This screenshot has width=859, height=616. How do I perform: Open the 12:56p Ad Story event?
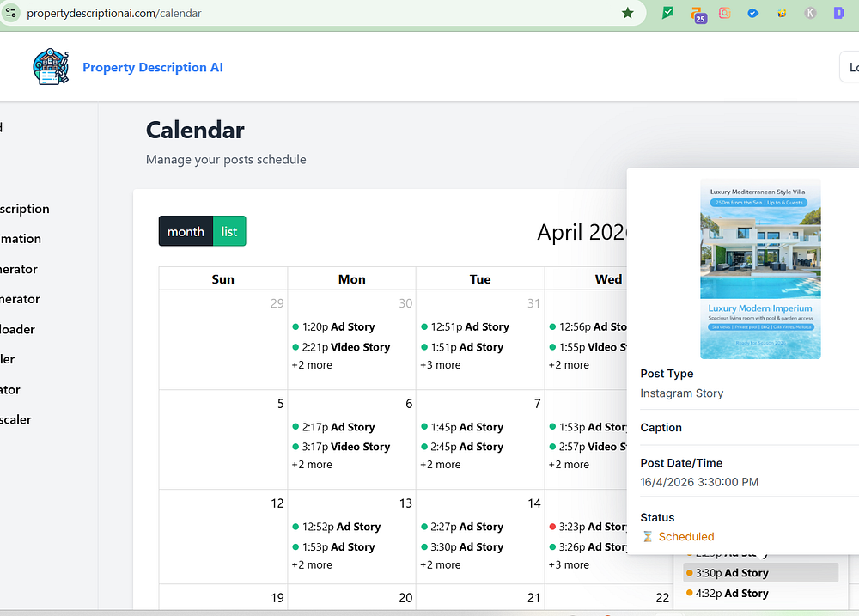(x=588, y=327)
